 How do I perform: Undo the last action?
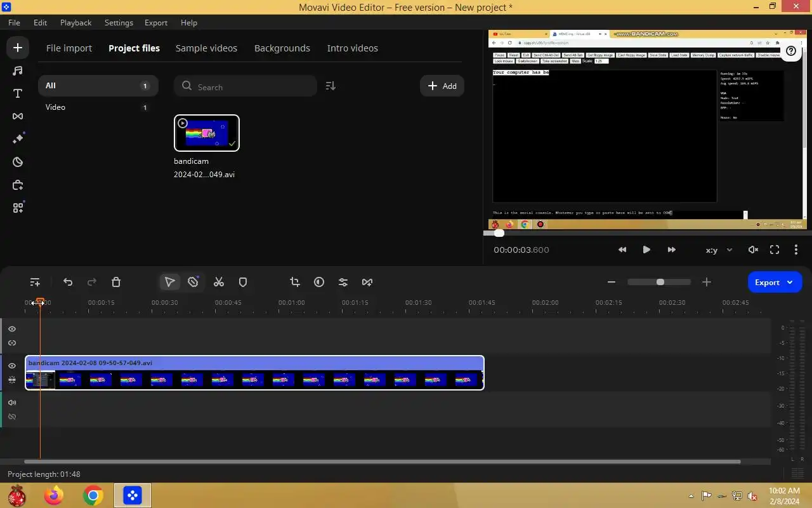(68, 282)
